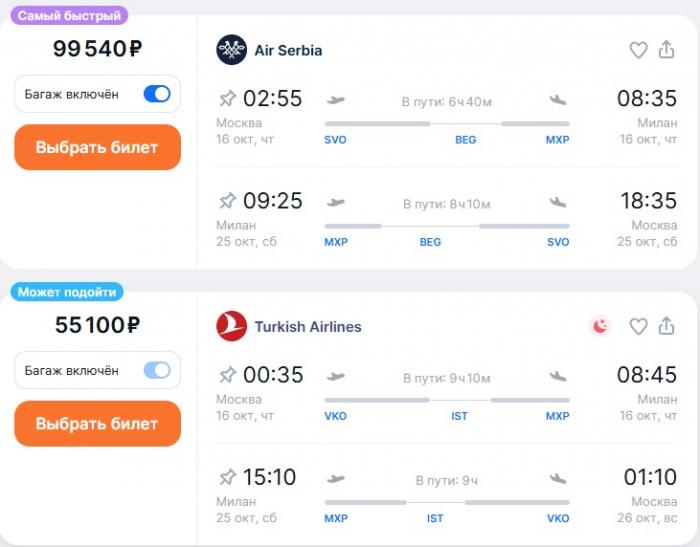Share the Air Serbia ticket
The image size is (700, 547).
pos(666,50)
